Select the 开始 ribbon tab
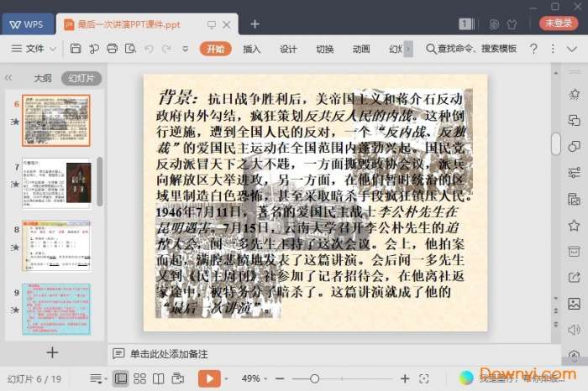 (215, 49)
